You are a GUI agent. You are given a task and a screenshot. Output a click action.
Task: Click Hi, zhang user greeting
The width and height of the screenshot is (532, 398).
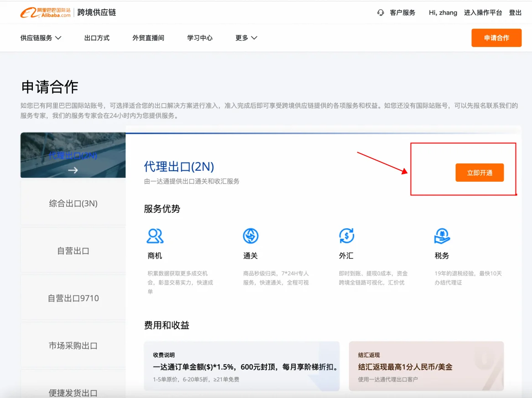pos(443,13)
